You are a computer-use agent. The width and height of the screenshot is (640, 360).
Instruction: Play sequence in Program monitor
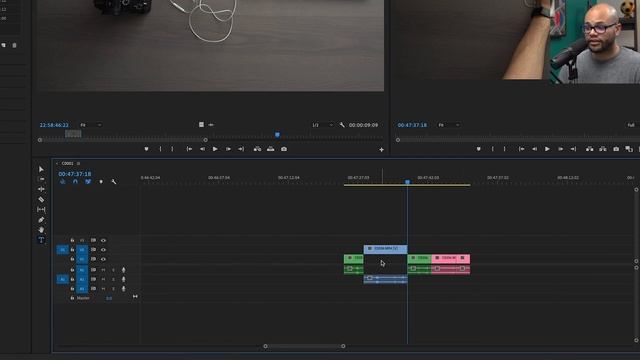pyautogui.click(x=547, y=149)
